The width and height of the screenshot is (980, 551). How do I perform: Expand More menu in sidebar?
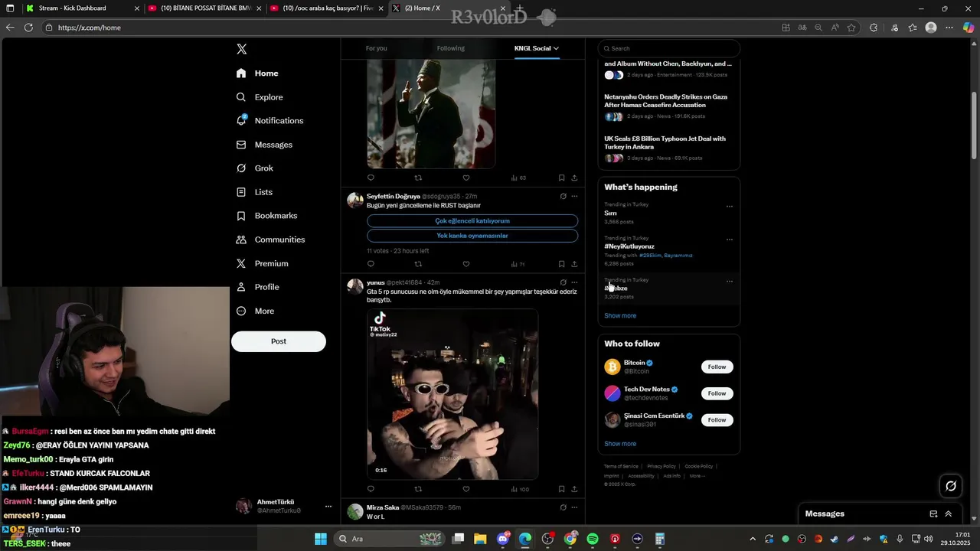tap(256, 311)
